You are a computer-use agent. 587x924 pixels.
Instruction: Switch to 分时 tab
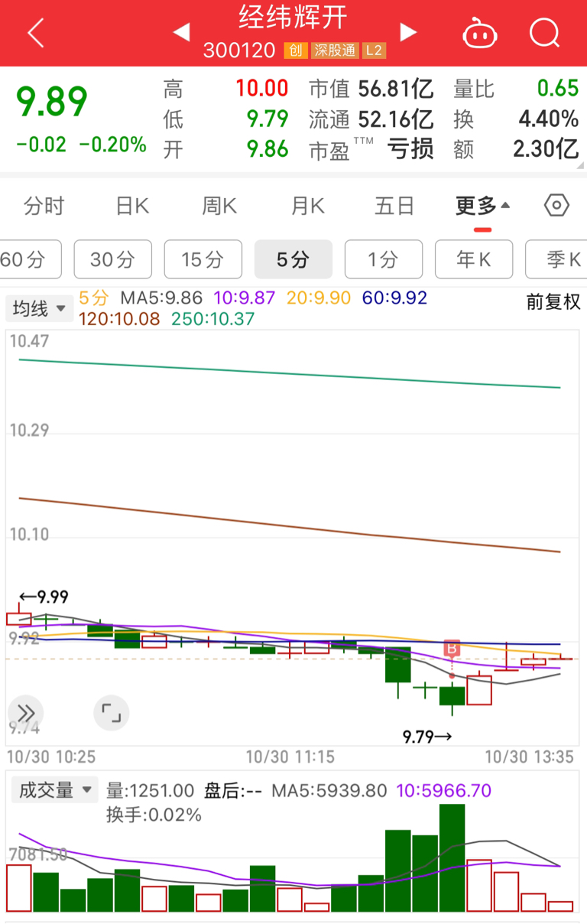(x=44, y=206)
